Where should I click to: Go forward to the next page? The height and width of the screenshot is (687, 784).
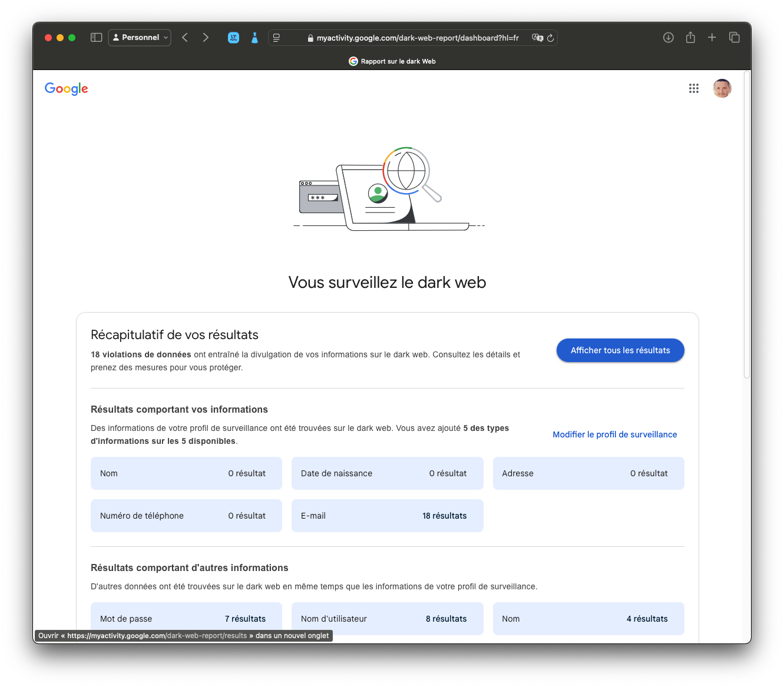tap(206, 38)
